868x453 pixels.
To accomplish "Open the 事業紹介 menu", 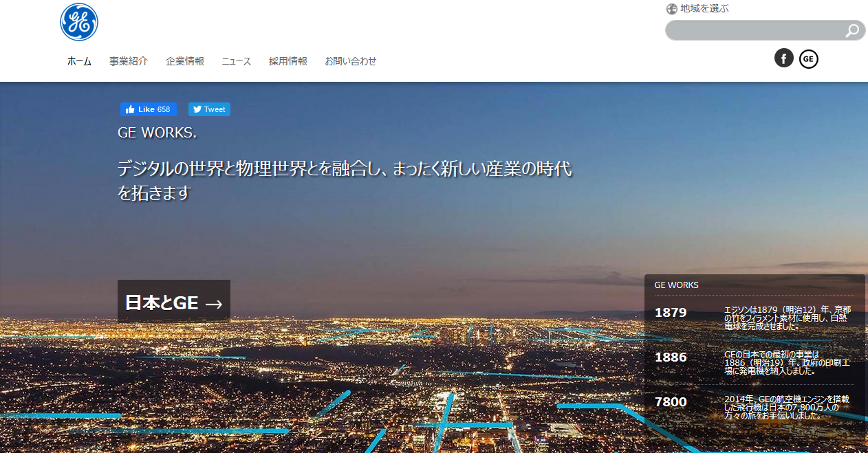I will pyautogui.click(x=129, y=61).
